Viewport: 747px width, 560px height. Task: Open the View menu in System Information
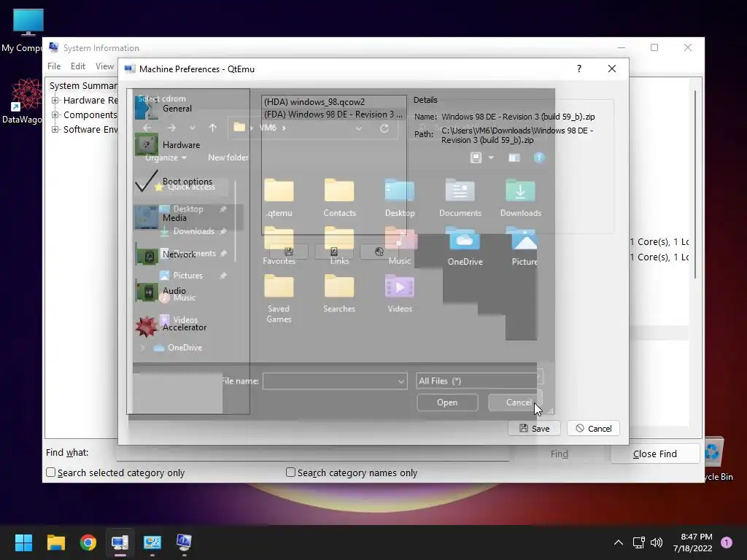pos(104,66)
